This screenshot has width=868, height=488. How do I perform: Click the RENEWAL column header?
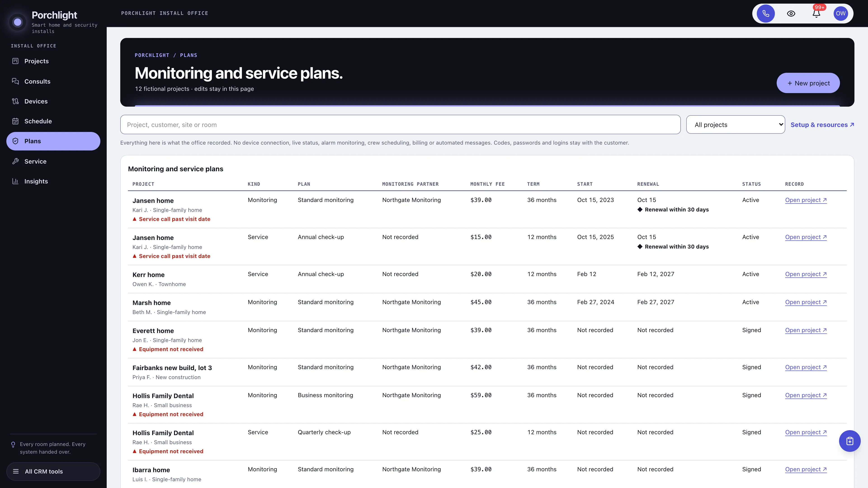(x=648, y=184)
